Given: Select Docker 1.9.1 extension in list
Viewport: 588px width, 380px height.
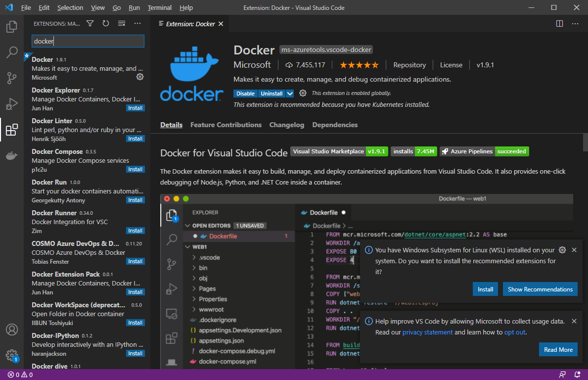Looking at the screenshot, I should 88,68.
